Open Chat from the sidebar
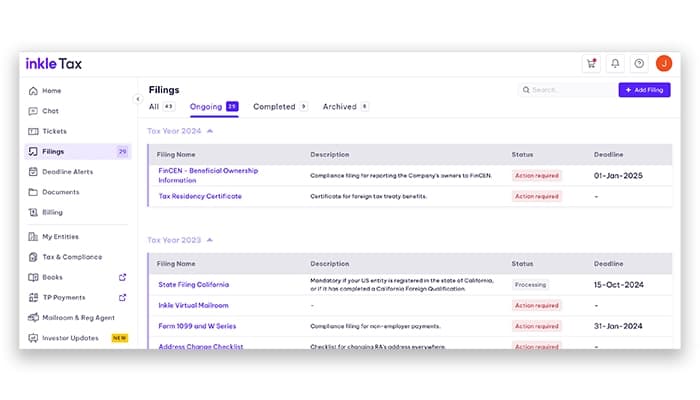The image size is (700, 400). [x=50, y=111]
